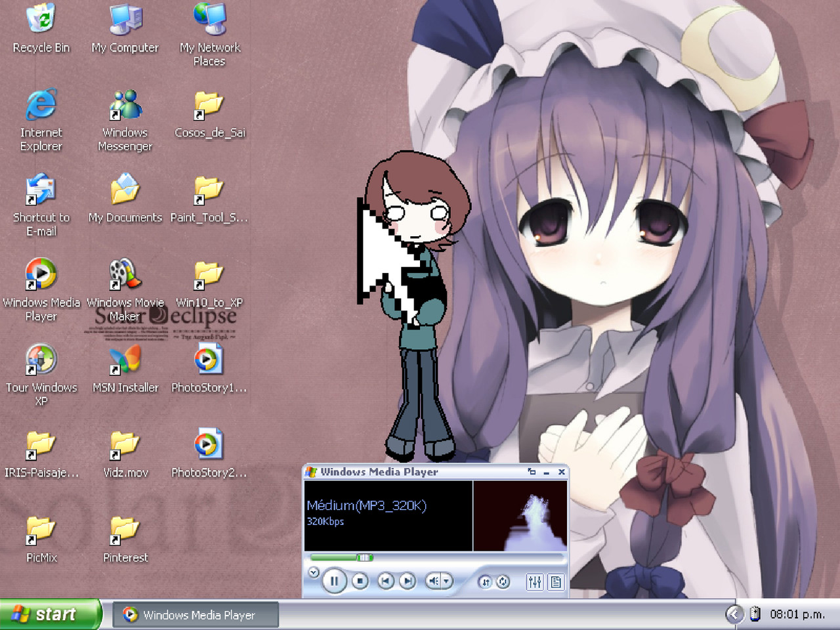Click the 320Kbps bitrate text
The width and height of the screenshot is (840, 630).
[325, 521]
